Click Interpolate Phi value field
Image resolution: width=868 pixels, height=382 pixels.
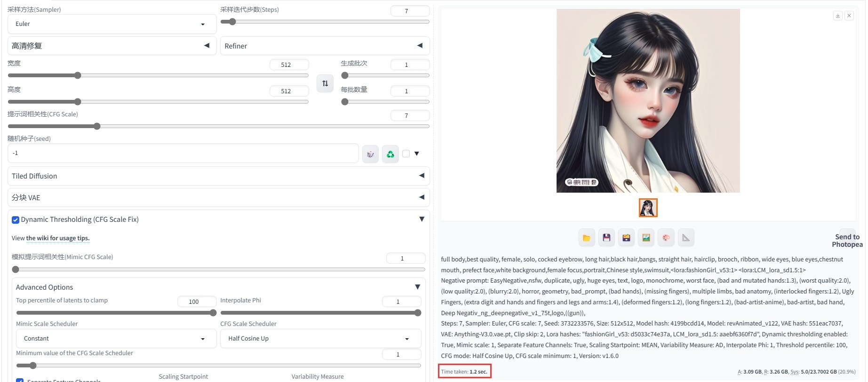(x=401, y=301)
